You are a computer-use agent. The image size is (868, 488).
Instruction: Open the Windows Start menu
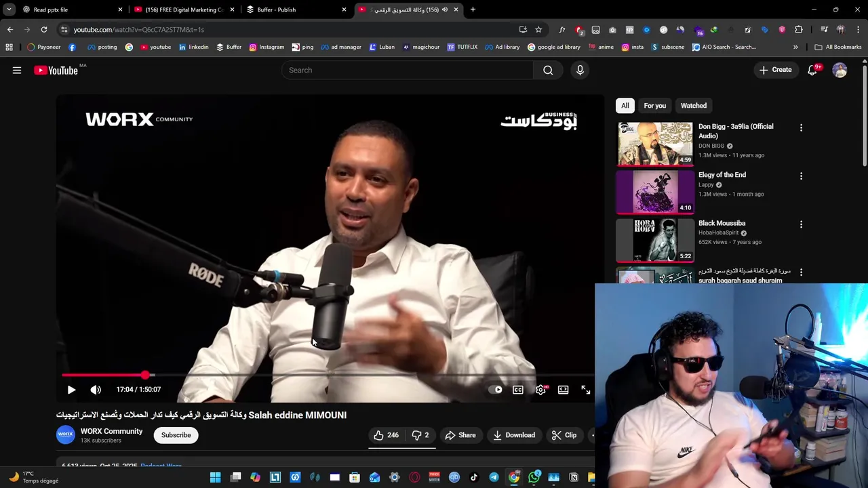(215, 478)
